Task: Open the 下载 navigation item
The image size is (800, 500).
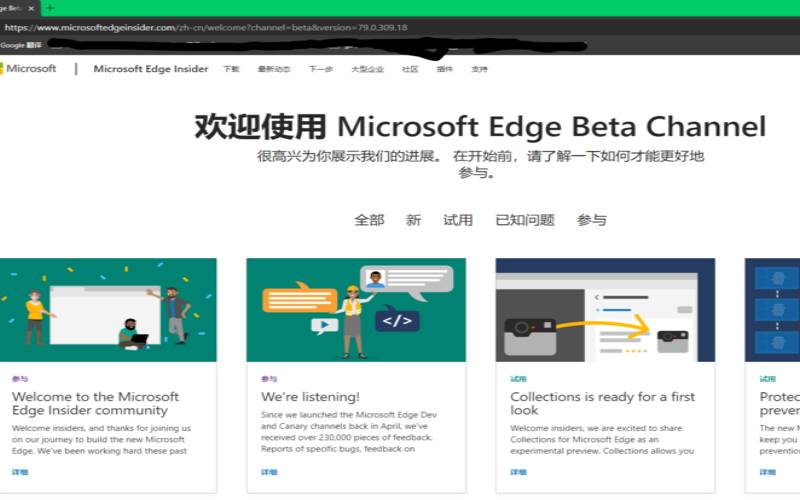Action: (231, 69)
